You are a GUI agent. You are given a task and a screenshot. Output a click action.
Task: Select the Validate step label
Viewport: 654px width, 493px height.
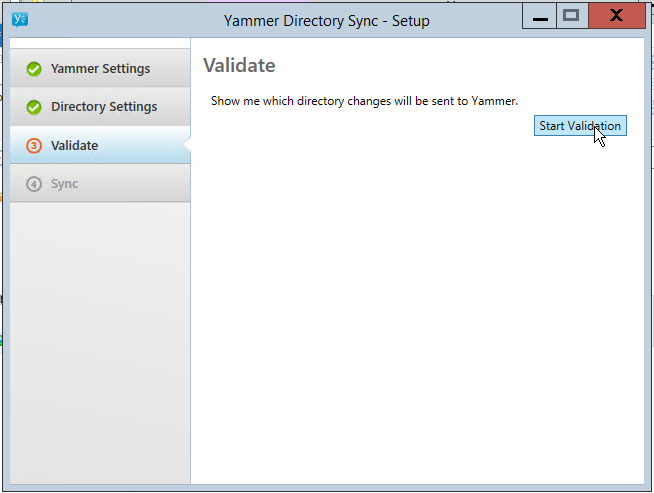(x=75, y=146)
